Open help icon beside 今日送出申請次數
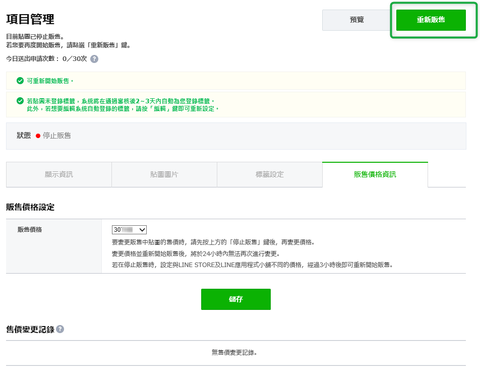 click(x=94, y=59)
